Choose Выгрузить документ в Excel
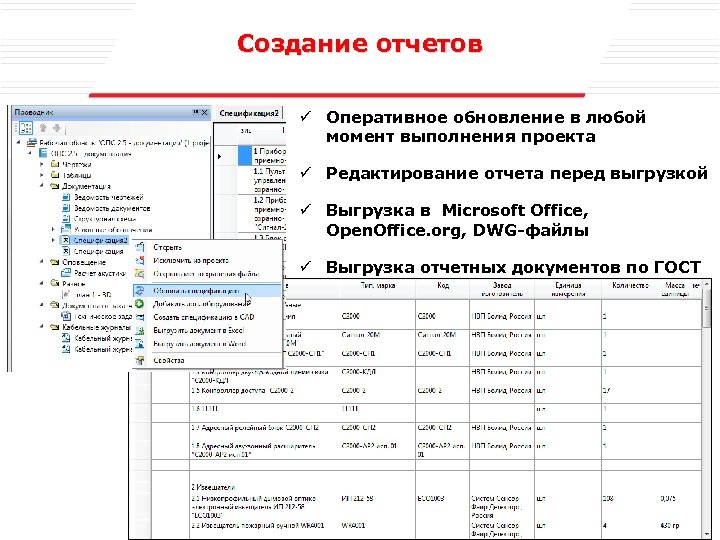 [198, 330]
